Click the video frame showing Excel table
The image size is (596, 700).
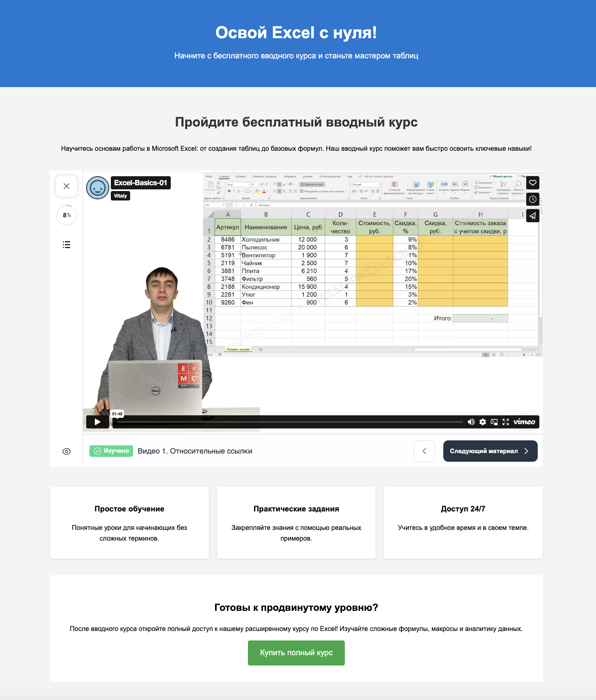tap(313, 302)
